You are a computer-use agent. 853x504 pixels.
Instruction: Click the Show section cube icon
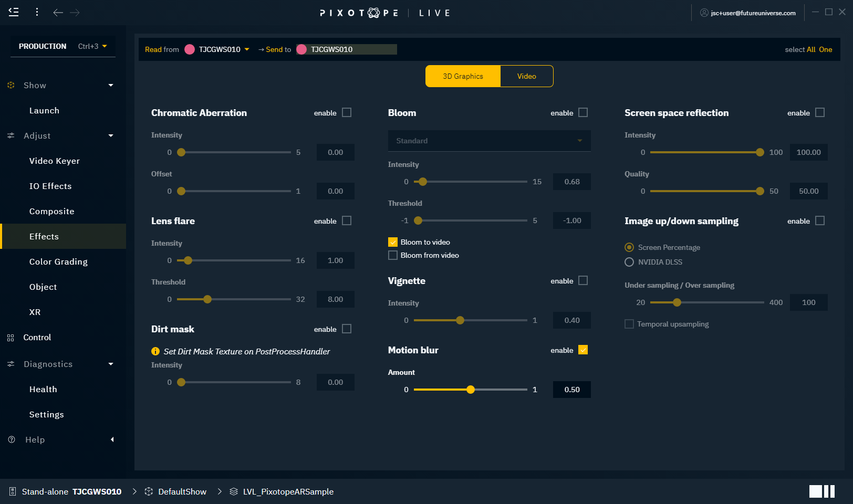11,85
